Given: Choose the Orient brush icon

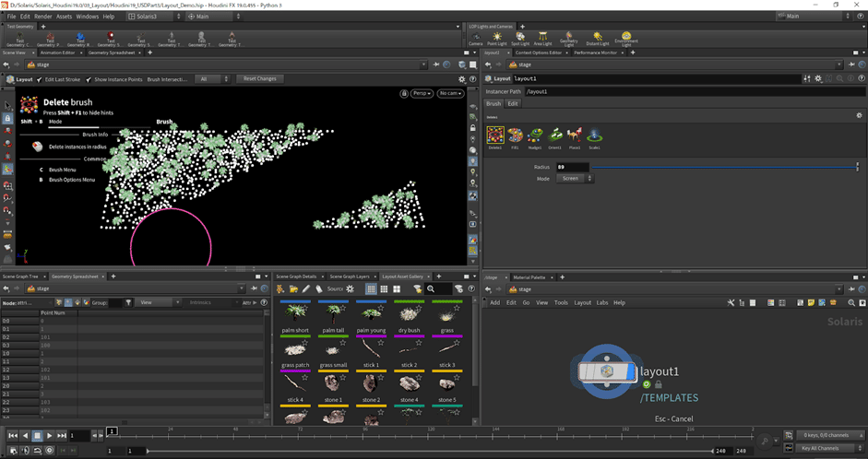Looking at the screenshot, I should click(x=554, y=135).
